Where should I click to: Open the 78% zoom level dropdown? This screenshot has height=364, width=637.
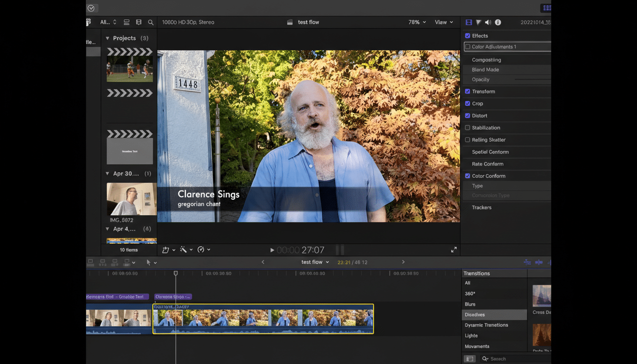tap(416, 22)
